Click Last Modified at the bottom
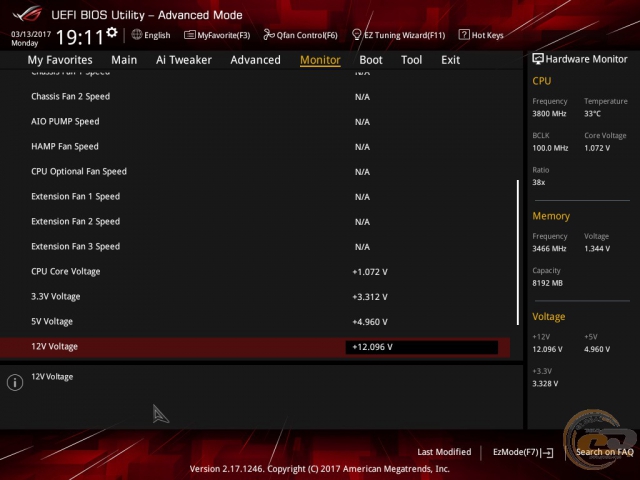Screen dimensions: 640x480 [444, 452]
